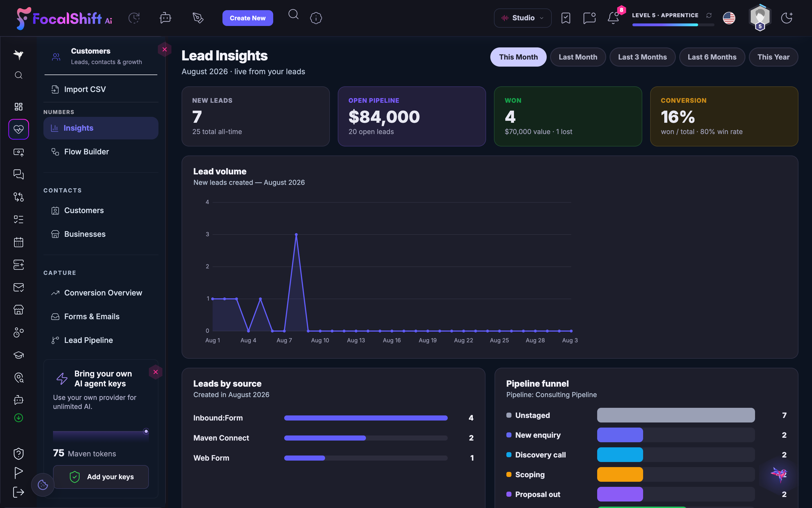Open the robot agent icon in left rail

(19, 400)
